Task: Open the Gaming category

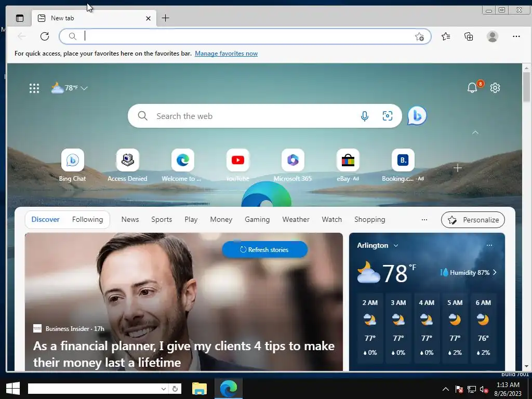Action: (x=257, y=220)
